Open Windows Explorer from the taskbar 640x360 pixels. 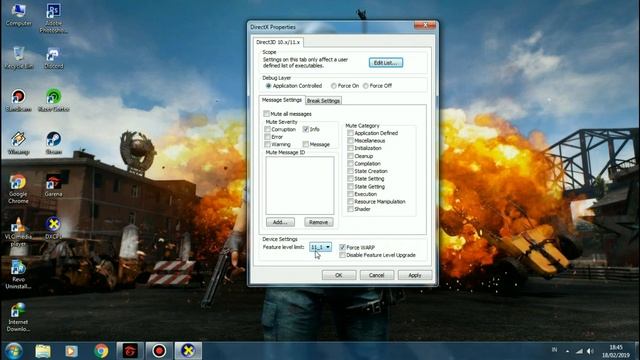[x=43, y=351]
